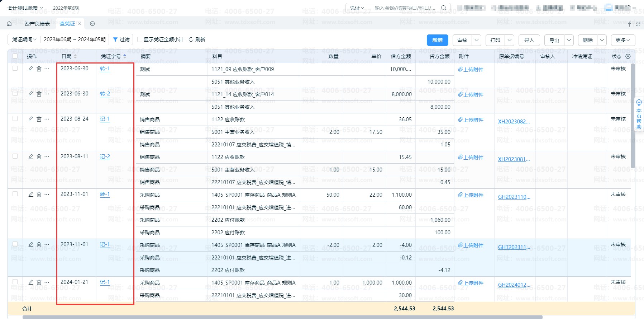The height and width of the screenshot is (319, 644).
Task: Click the blue 新增 button
Action: coord(437,40)
